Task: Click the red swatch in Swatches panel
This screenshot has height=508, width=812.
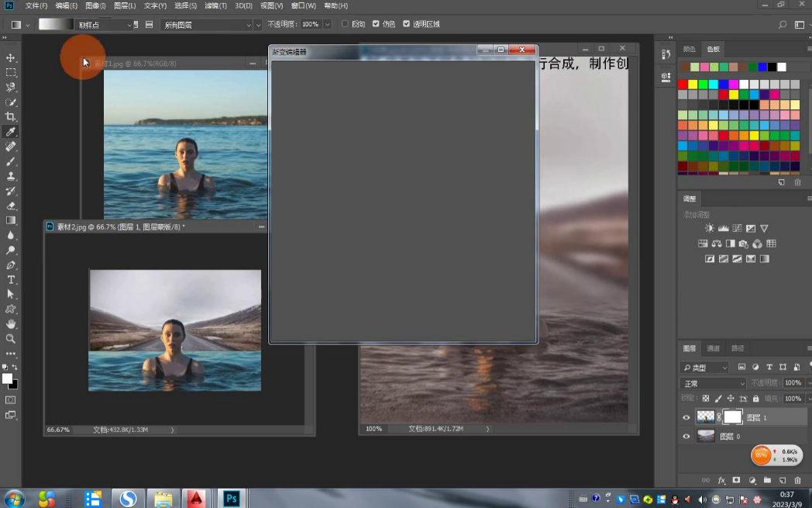Action: (x=683, y=85)
